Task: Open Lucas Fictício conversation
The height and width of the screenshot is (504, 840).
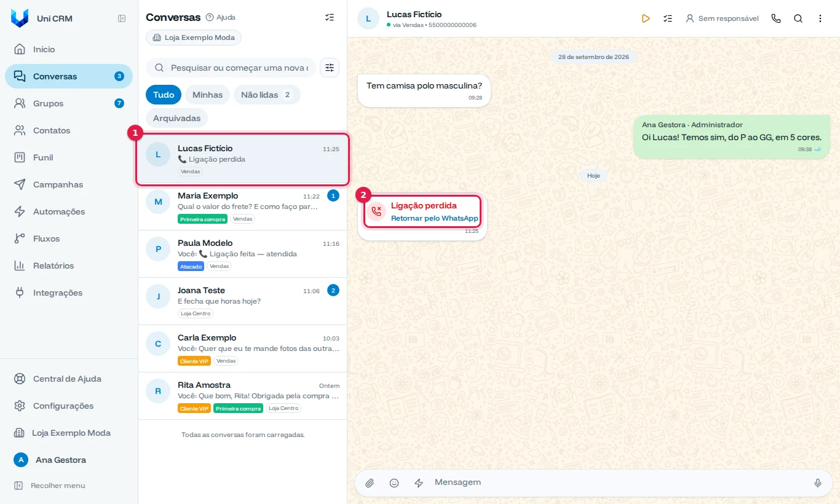Action: point(242,159)
